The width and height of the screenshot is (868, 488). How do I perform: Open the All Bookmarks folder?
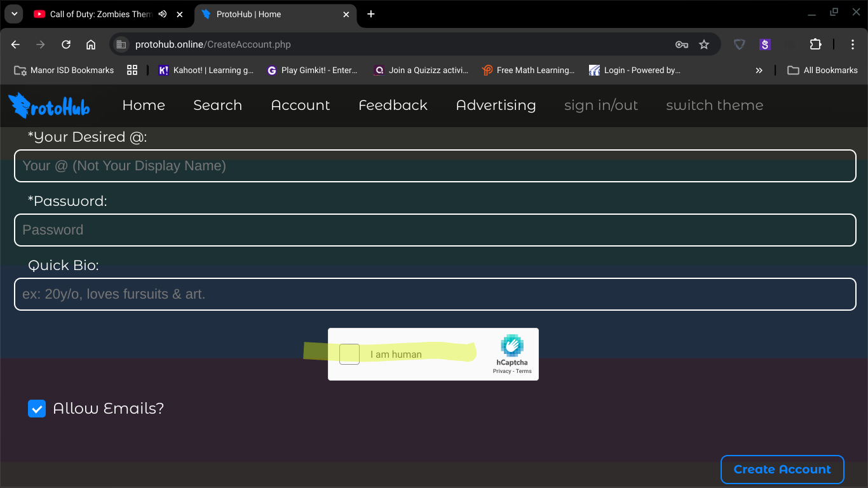(823, 71)
